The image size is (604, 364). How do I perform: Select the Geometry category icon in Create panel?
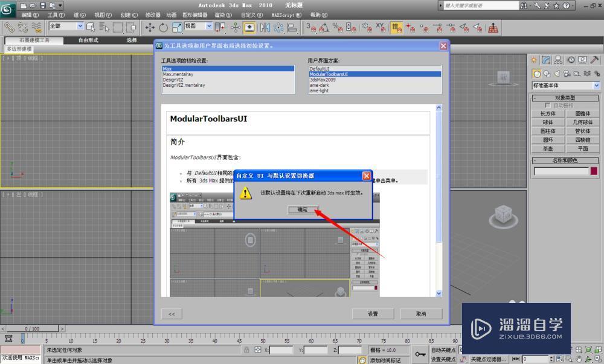538,74
